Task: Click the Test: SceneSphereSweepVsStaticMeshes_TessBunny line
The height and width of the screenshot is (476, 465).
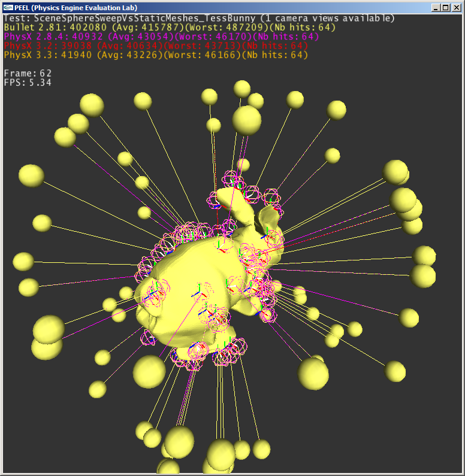Action: (199, 18)
